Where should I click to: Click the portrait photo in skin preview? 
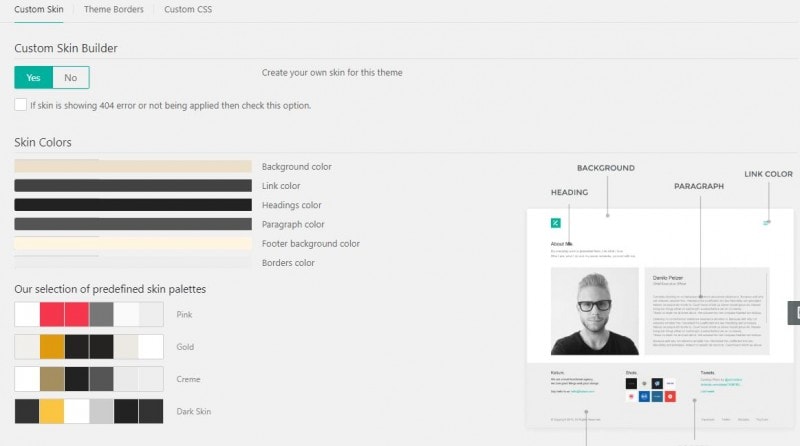click(x=594, y=310)
